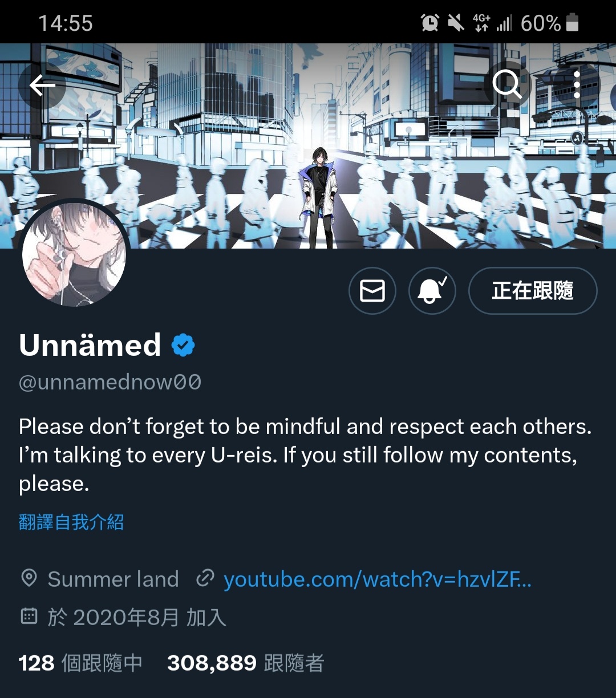Tap the calendar joined-date icon
The width and height of the screenshot is (616, 698).
pos(29,616)
